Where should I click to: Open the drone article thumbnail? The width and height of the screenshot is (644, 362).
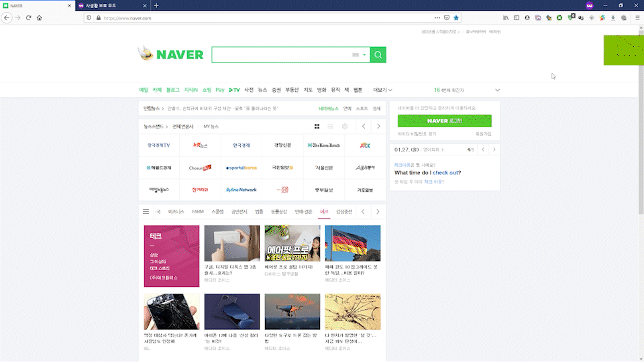(x=292, y=312)
